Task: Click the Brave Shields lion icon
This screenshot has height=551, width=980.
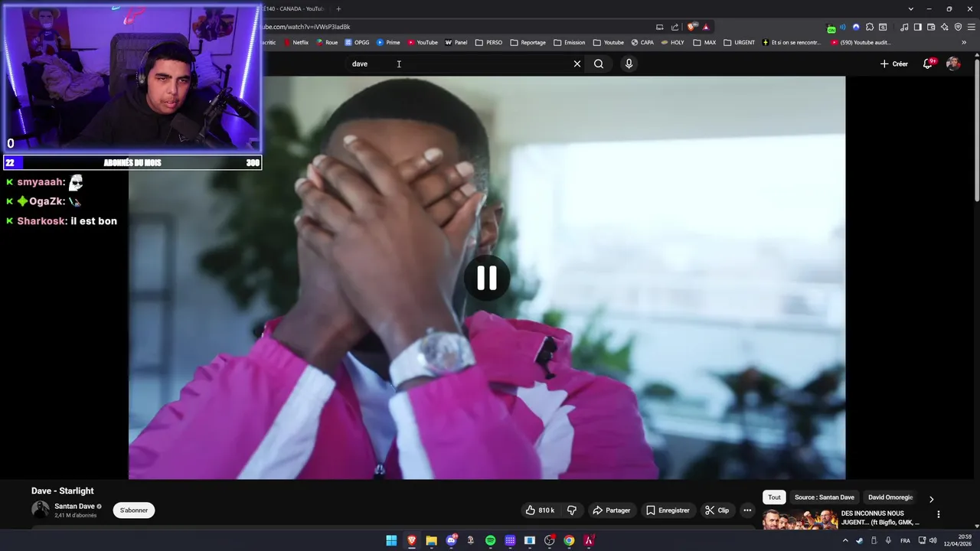Action: click(691, 27)
